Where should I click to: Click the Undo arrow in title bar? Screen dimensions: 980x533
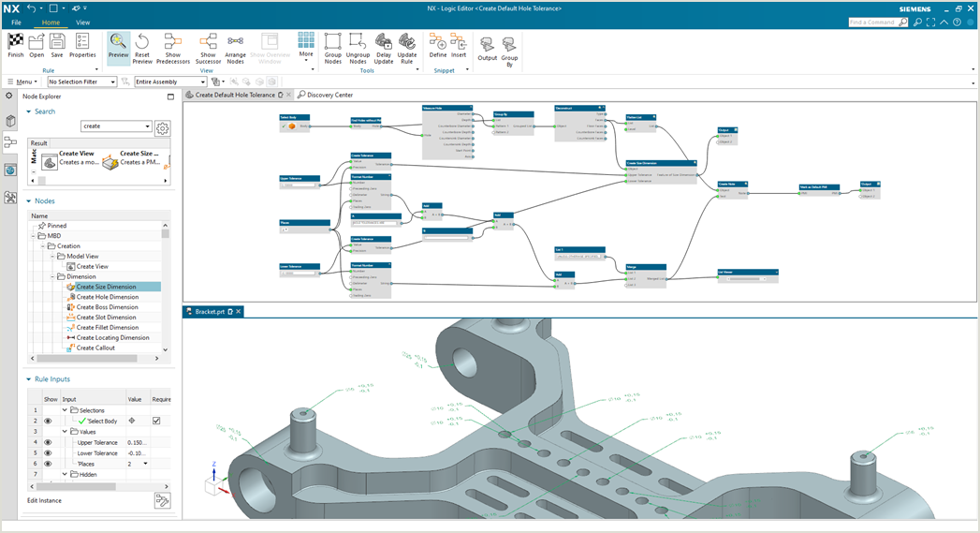coord(31,8)
